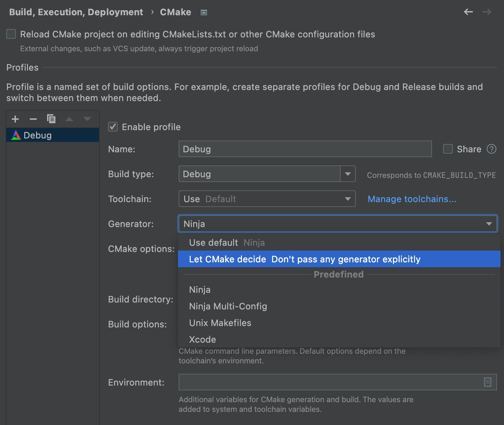
Task: Click the 'Corresponds to CMAKE_BUILD_TYPE' hint
Action: [431, 175]
